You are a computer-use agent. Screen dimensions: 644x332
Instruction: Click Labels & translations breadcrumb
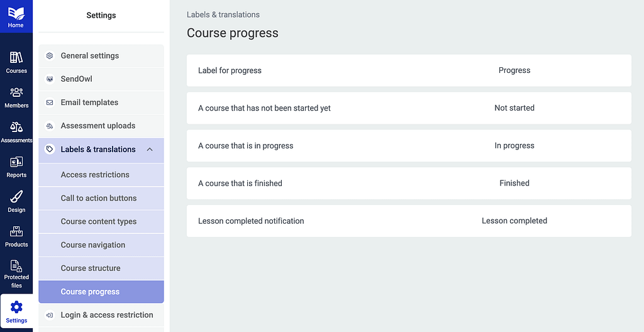(223, 15)
